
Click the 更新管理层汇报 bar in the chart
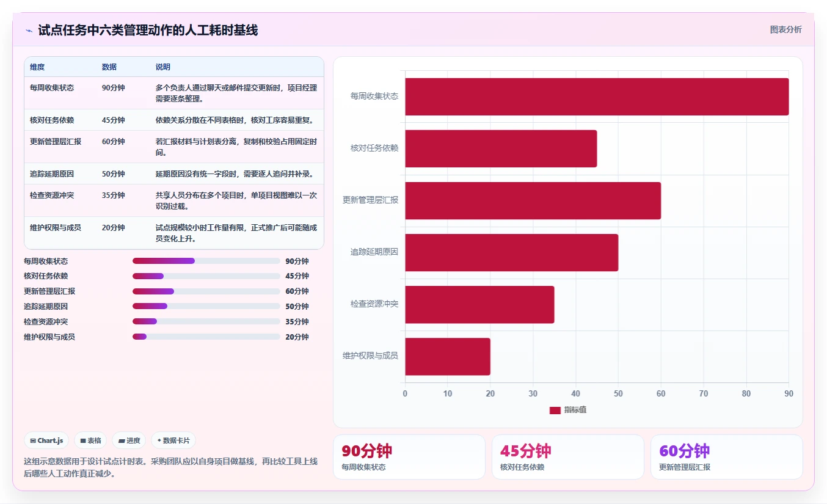pos(533,200)
